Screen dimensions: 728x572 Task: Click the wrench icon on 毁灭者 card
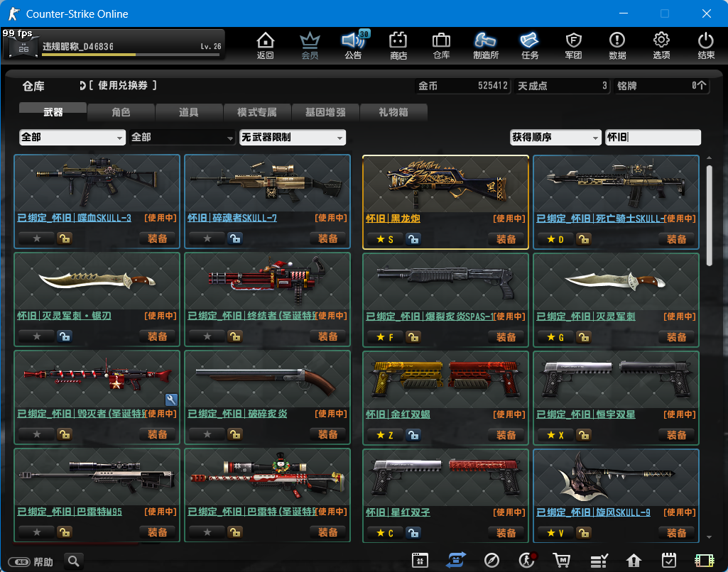point(171,400)
